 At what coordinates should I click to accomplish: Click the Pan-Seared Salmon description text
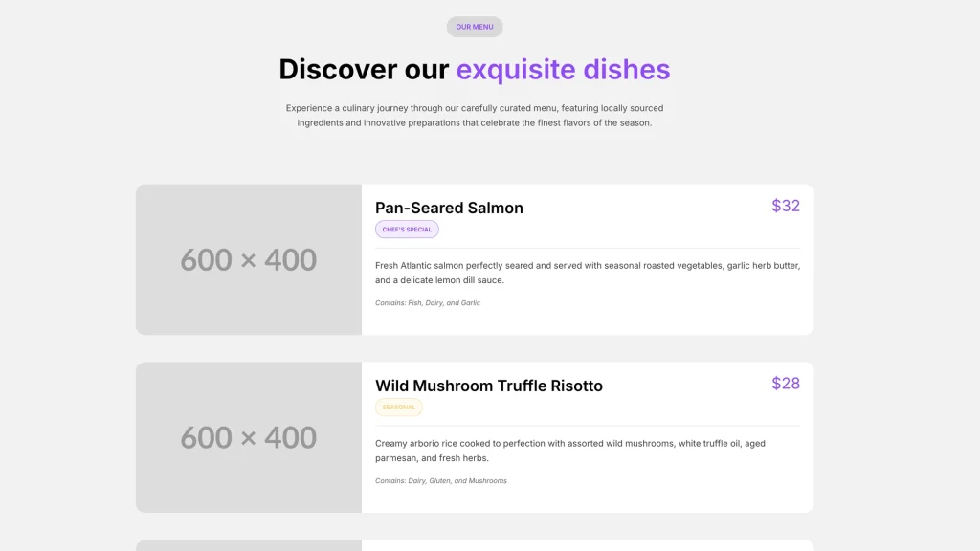click(x=588, y=273)
